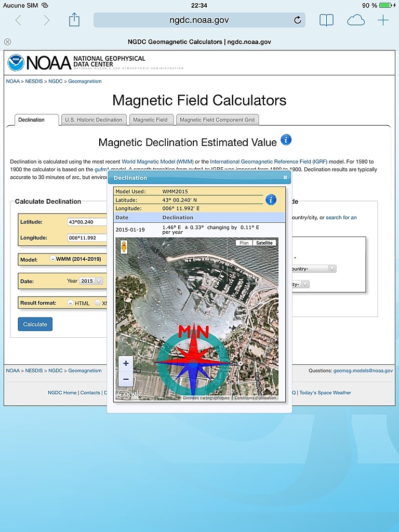Open info icon in Declination popup
The image size is (399, 532).
point(270,200)
